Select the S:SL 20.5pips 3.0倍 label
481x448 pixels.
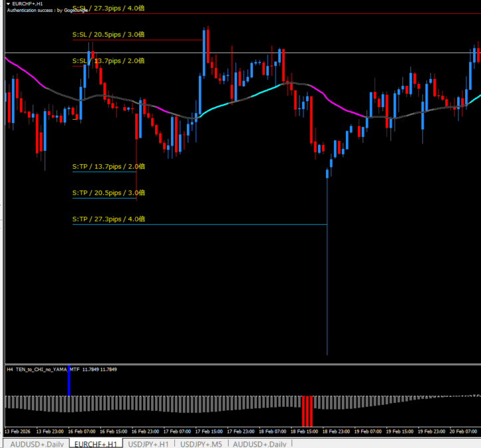(x=108, y=35)
